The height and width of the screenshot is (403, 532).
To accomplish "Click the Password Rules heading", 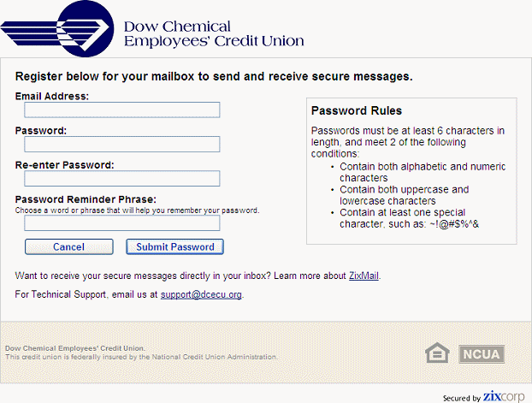I will tap(356, 110).
